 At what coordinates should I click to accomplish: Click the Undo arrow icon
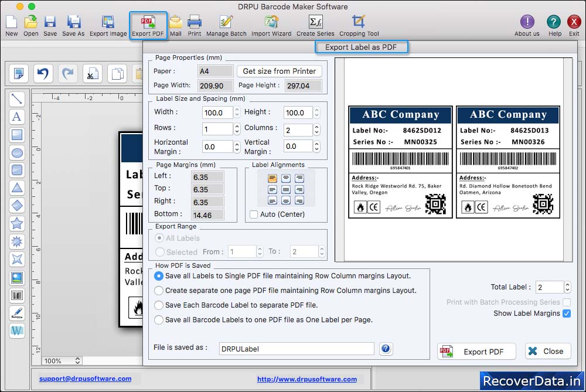(43, 74)
